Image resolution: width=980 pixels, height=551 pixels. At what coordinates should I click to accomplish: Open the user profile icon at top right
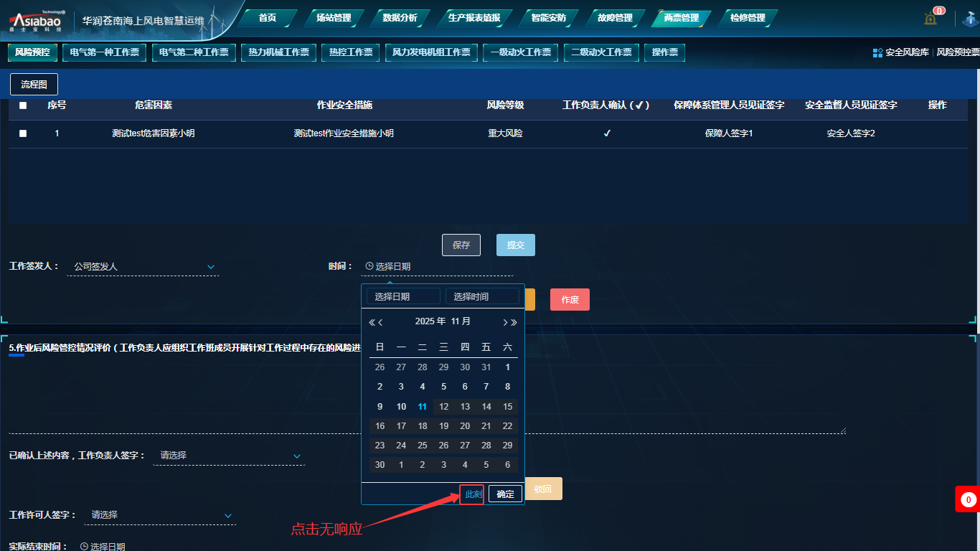click(971, 19)
